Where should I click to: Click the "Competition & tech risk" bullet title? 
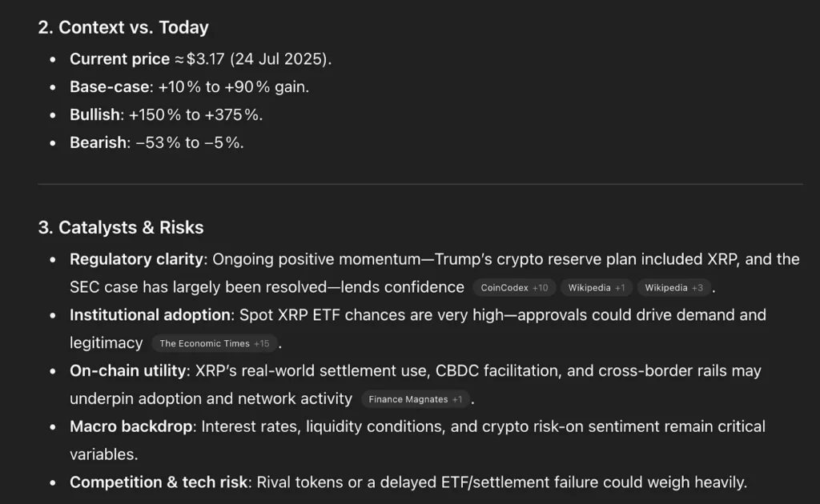pyautogui.click(x=159, y=482)
